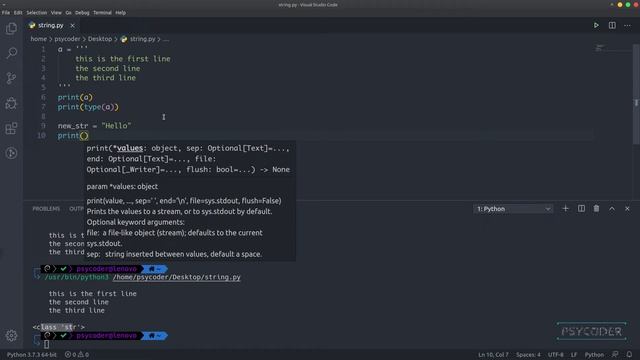The width and height of the screenshot is (640, 360).
Task: Click the Desktop breadcrumb segment
Action: tap(100, 39)
